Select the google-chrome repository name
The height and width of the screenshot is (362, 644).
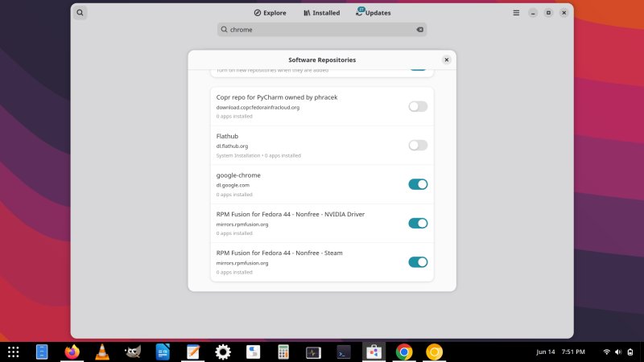[238, 175]
